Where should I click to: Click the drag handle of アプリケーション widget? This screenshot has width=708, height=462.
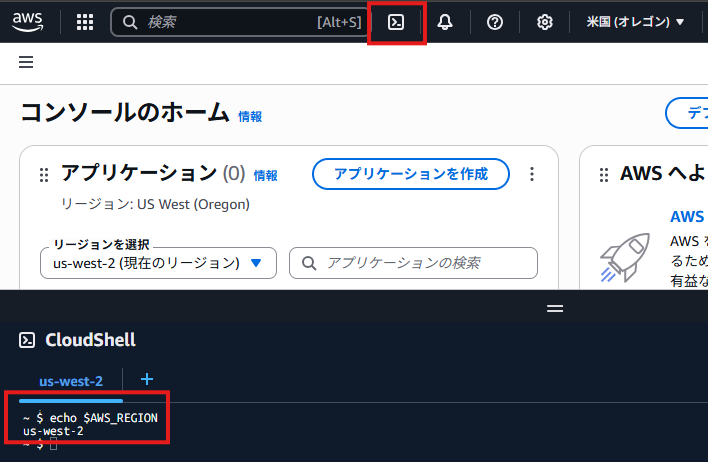44,175
